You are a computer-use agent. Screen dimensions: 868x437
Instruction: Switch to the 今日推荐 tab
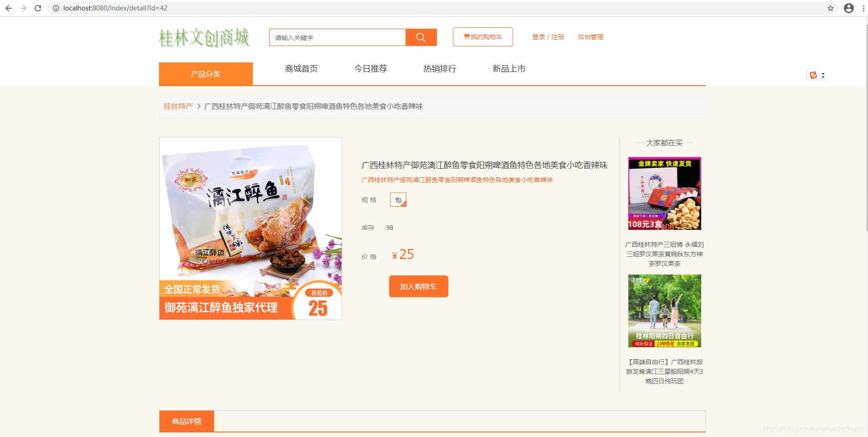coord(371,68)
